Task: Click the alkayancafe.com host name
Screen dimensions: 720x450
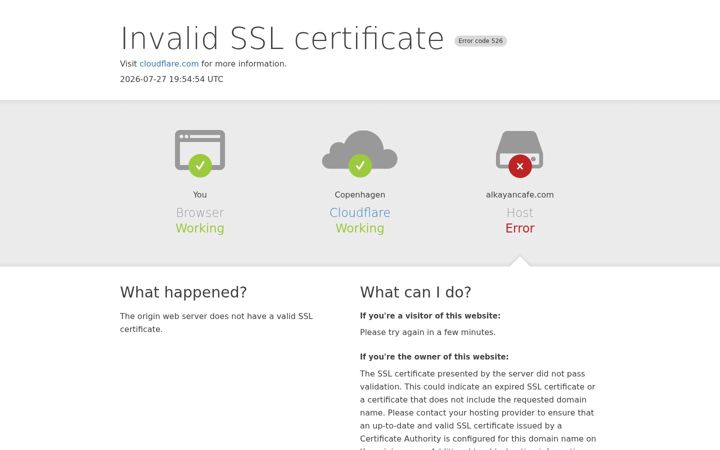Action: click(x=520, y=195)
